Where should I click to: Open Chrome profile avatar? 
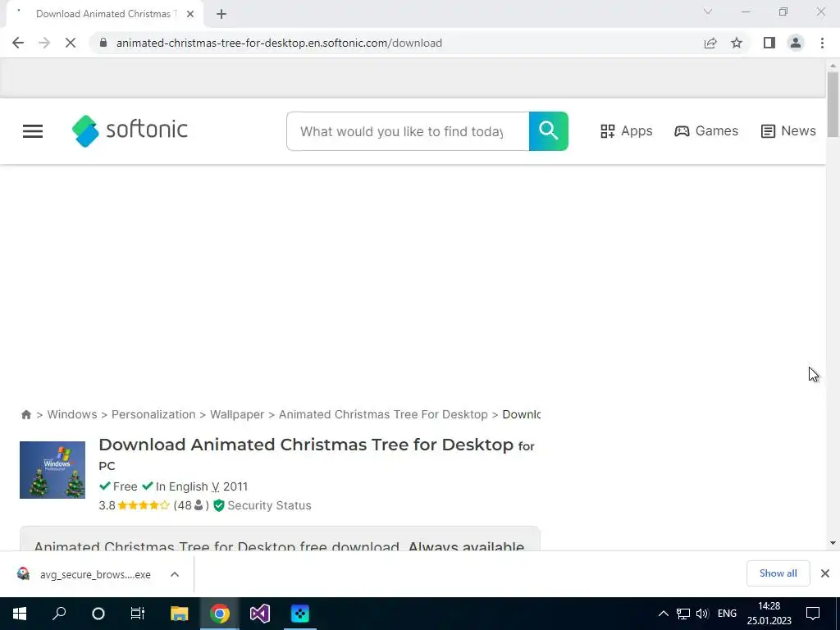pyautogui.click(x=796, y=43)
